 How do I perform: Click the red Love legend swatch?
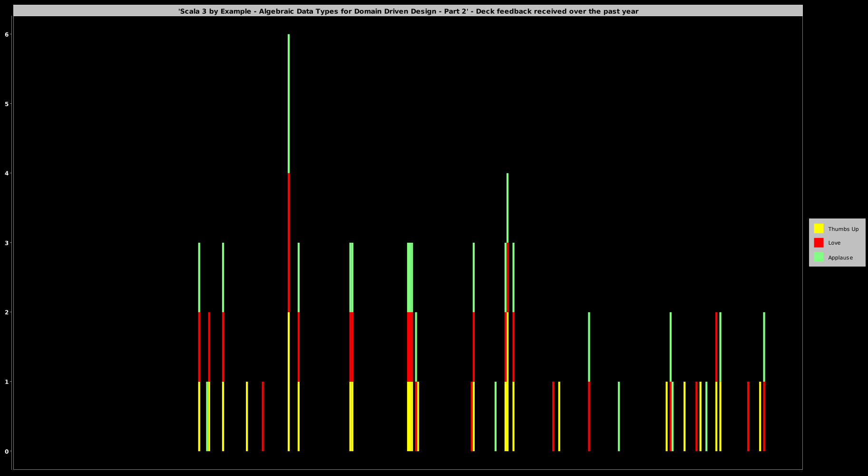pyautogui.click(x=819, y=243)
